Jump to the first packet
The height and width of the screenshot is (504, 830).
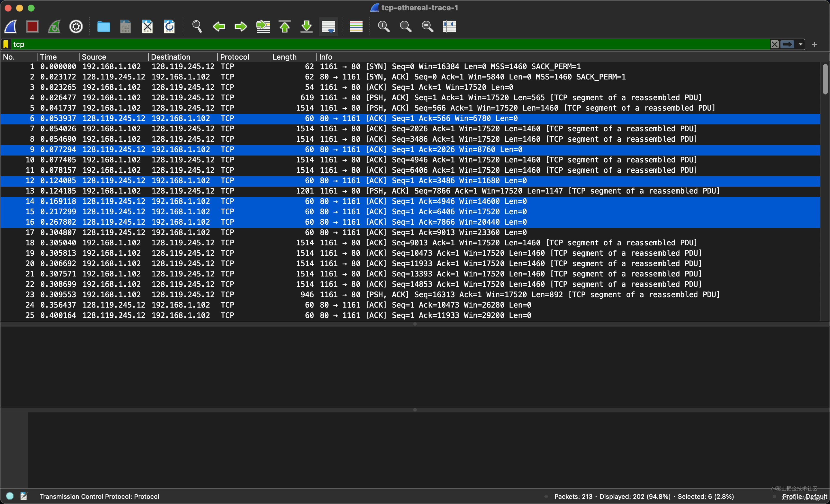(285, 26)
